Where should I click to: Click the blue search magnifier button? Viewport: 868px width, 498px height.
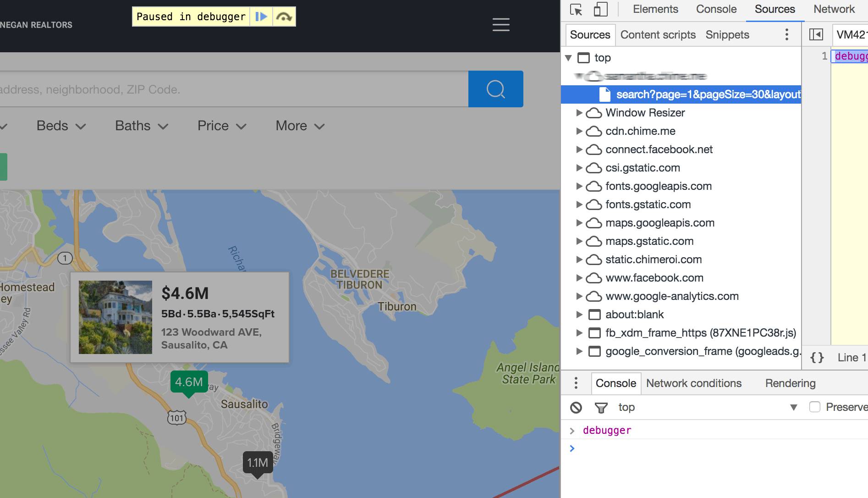(496, 89)
